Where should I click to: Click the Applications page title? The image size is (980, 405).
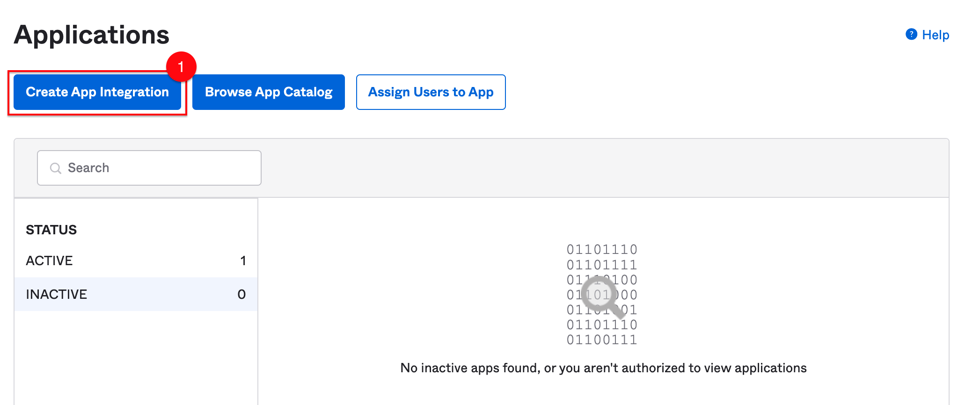click(x=92, y=35)
